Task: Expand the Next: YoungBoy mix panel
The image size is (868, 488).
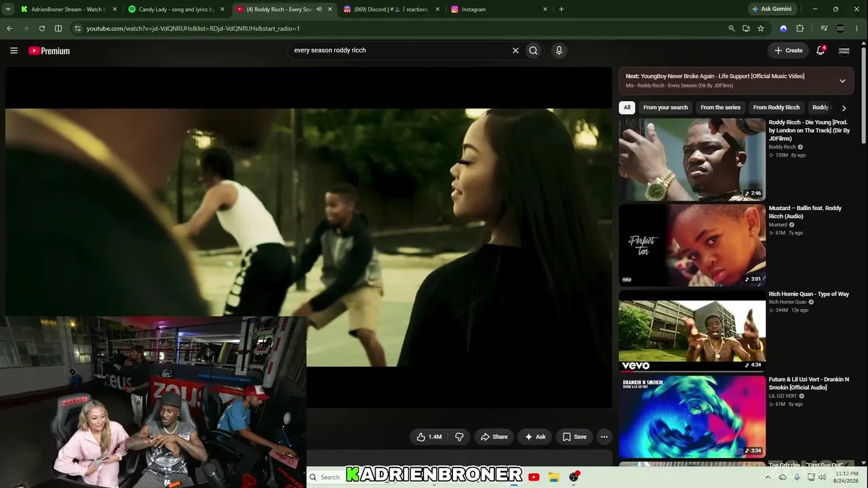Action: coord(842,81)
